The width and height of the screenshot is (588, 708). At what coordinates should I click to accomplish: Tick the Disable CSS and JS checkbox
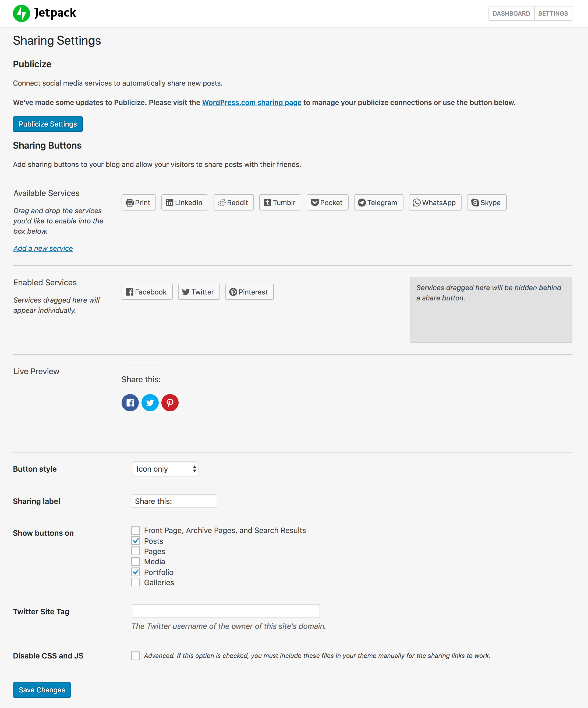(136, 656)
